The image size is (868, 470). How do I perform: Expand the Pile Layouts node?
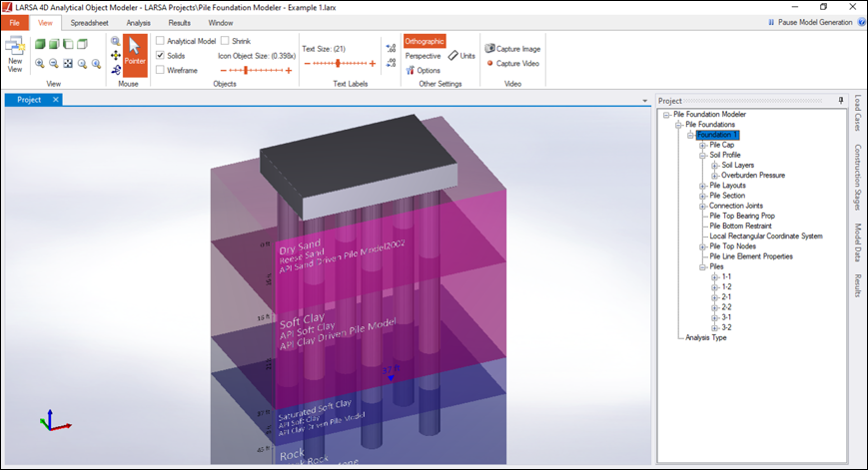(702, 186)
